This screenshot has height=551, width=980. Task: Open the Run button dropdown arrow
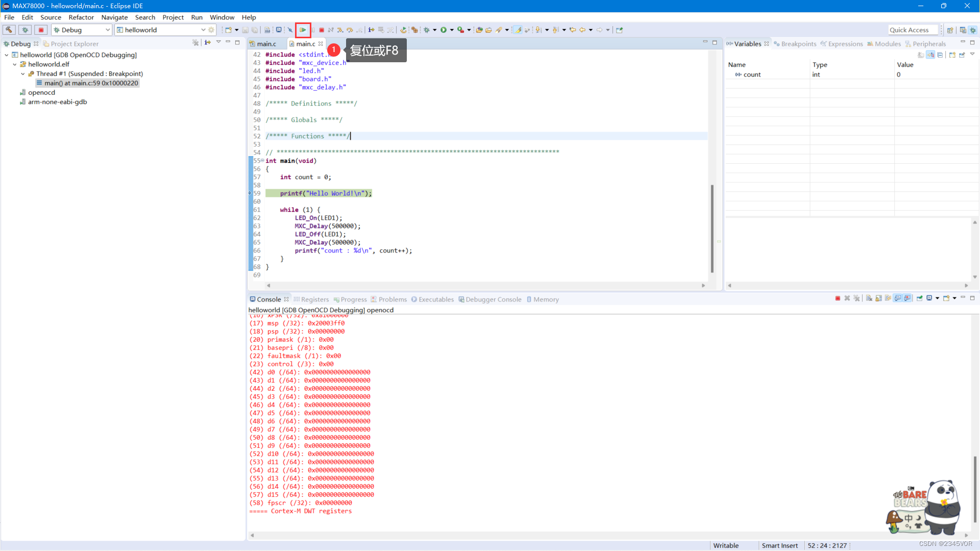pos(452,30)
